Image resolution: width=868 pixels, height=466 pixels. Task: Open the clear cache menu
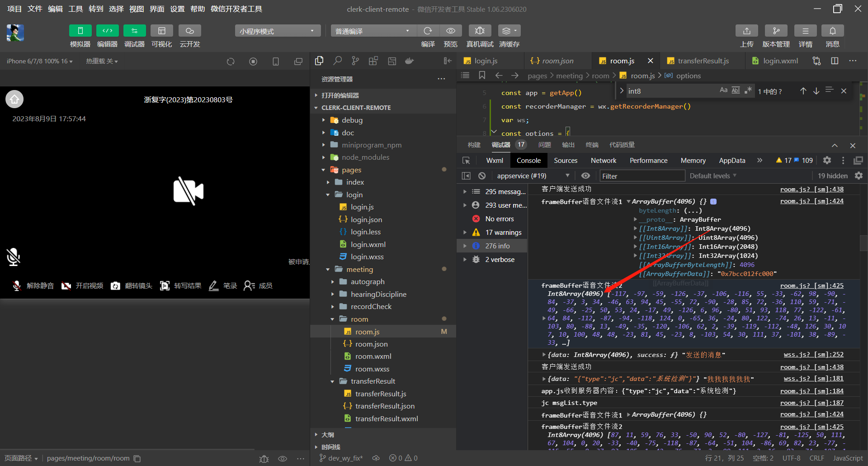click(509, 31)
